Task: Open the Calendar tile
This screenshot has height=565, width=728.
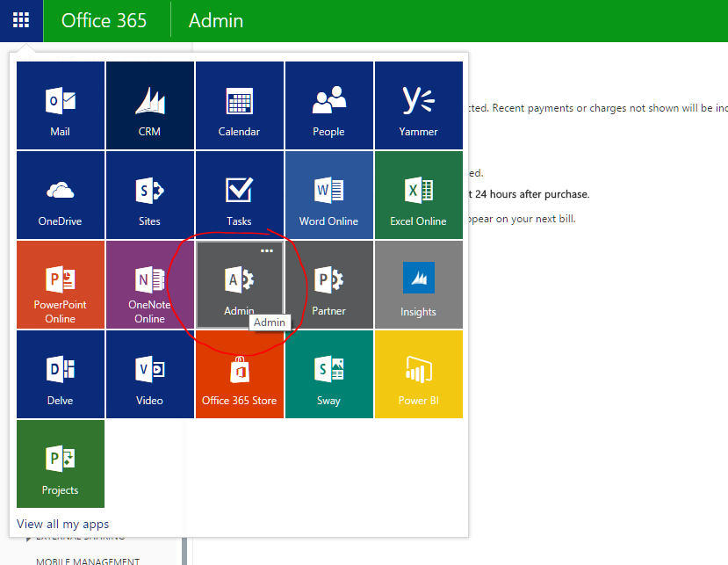Action: 239,105
